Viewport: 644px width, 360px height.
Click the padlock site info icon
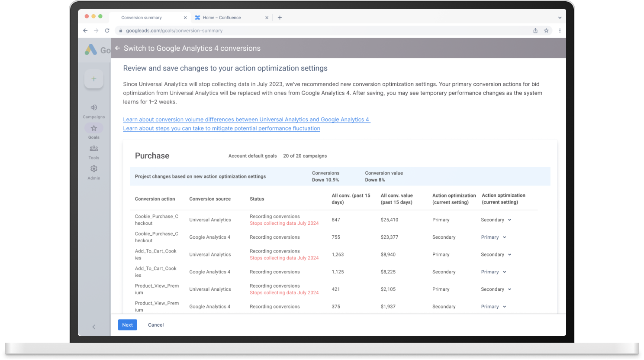(x=121, y=31)
